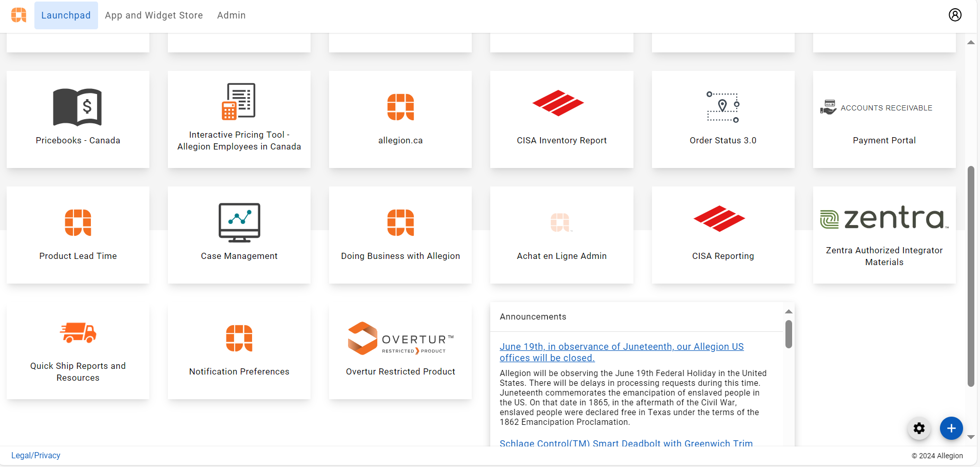Open the Pricebooks - Canada book icon

click(78, 107)
